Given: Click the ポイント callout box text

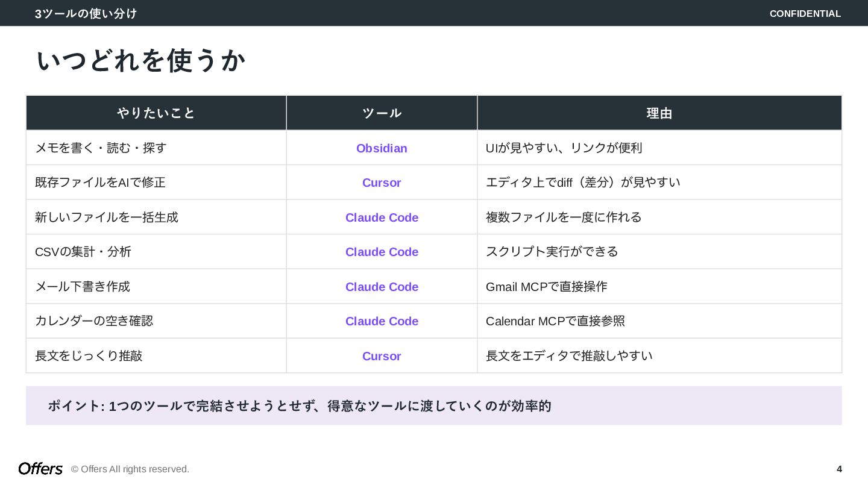Looking at the screenshot, I should pyautogui.click(x=300, y=406).
